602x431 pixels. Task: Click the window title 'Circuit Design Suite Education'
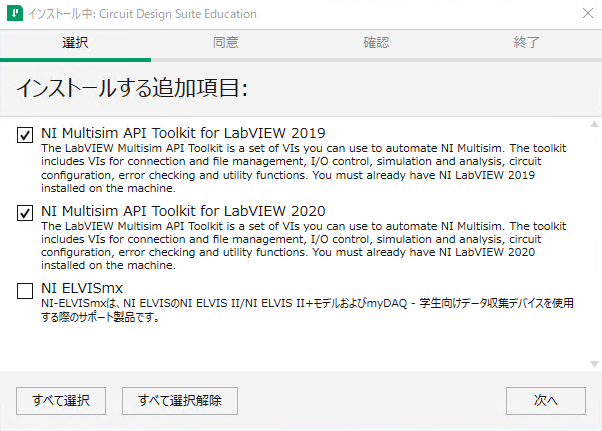(178, 14)
